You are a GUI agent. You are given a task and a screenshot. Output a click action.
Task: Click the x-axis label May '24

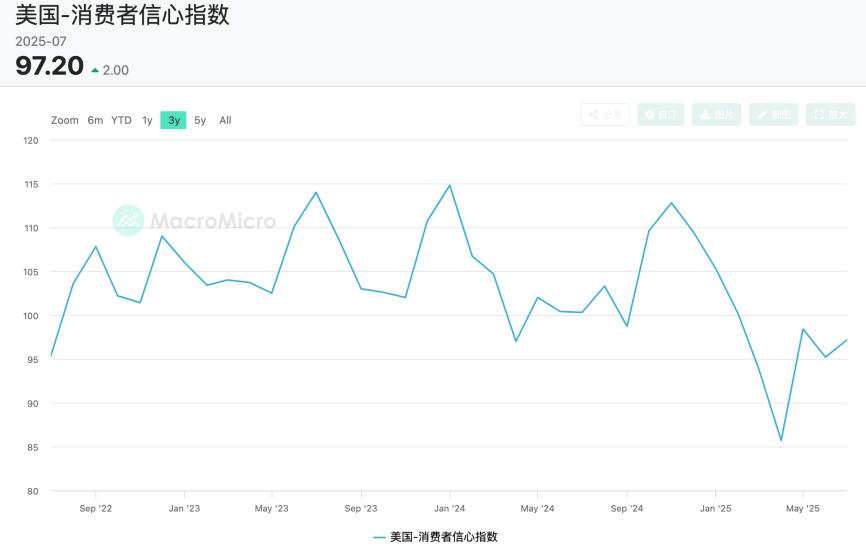coord(537,508)
